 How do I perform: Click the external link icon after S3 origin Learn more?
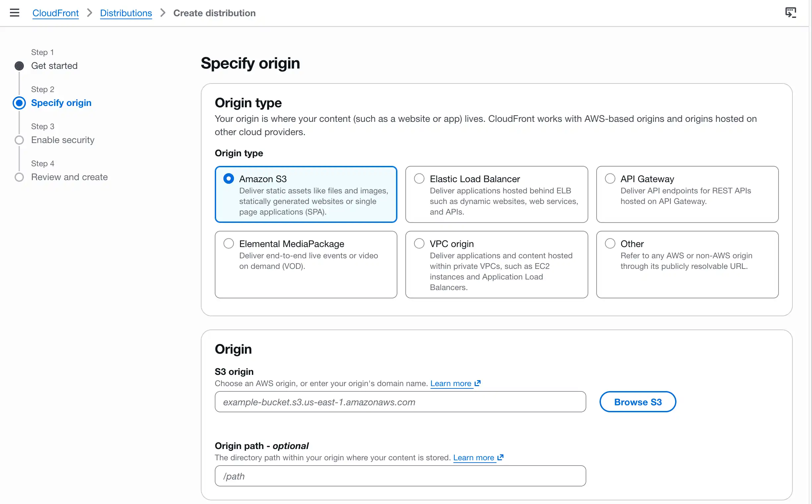(477, 383)
